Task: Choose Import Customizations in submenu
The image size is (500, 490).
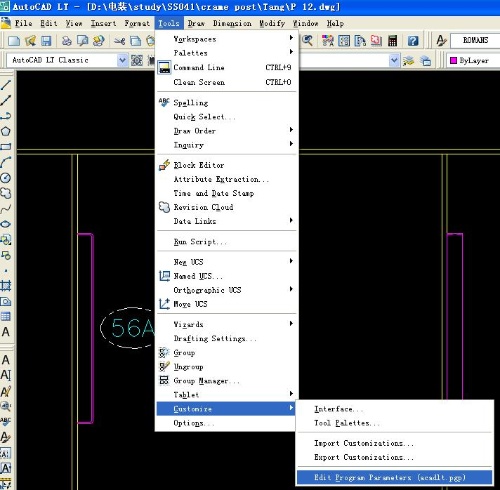Action: click(394, 443)
